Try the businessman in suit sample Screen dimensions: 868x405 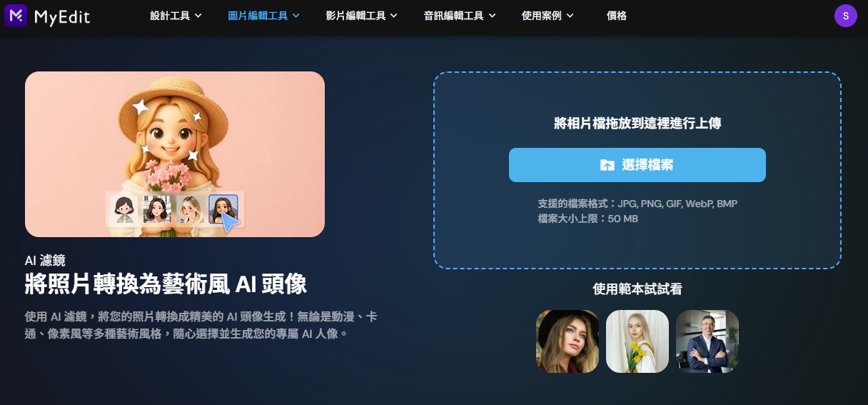click(707, 341)
